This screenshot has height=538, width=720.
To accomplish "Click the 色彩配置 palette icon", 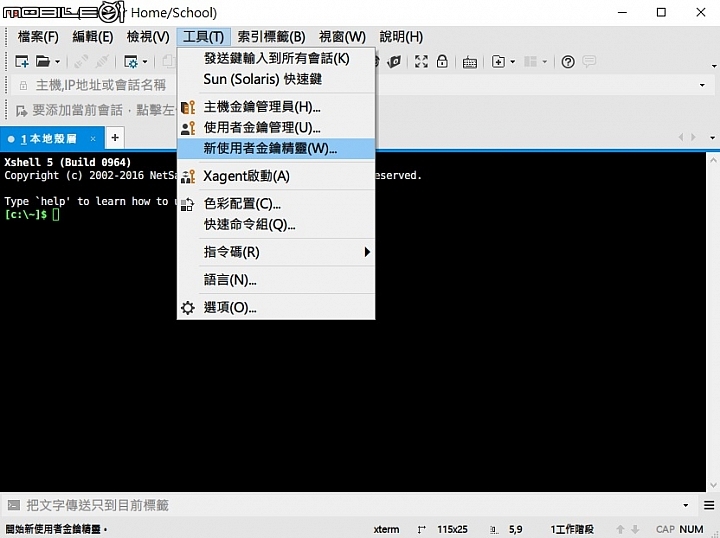I will click(187, 204).
